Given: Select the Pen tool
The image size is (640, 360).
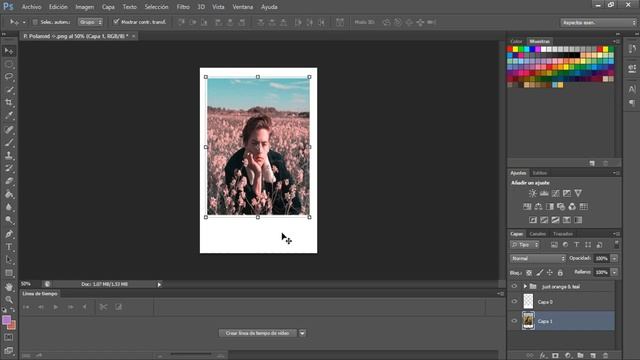Looking at the screenshot, I should pos(9,234).
